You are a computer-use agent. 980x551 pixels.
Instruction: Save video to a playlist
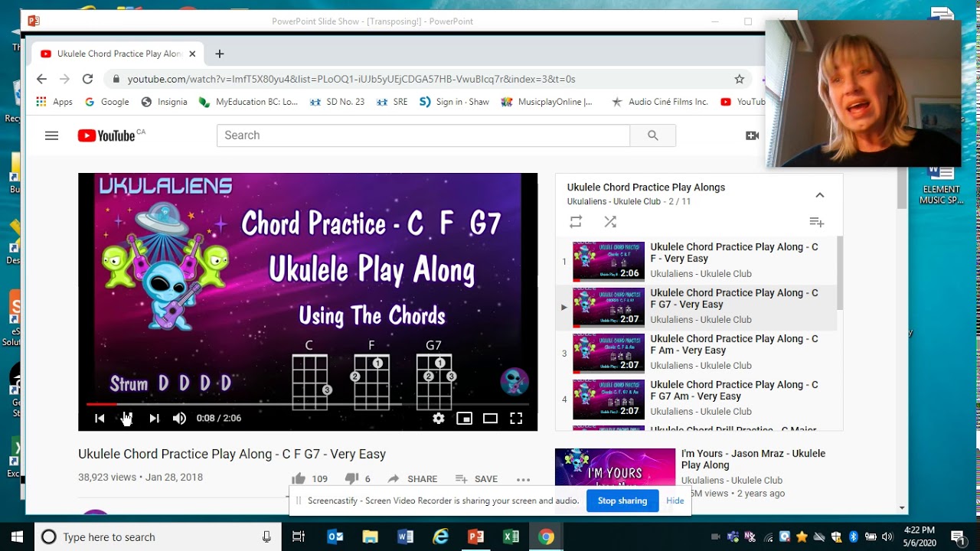click(476, 479)
